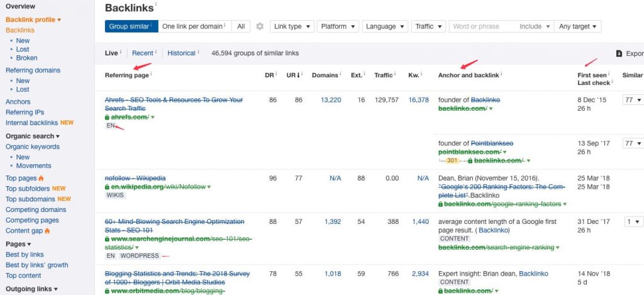The width and height of the screenshot is (644, 295).
Task: Click the lock icon before backlinko.com/google-ranking-factors
Action: (x=441, y=204)
